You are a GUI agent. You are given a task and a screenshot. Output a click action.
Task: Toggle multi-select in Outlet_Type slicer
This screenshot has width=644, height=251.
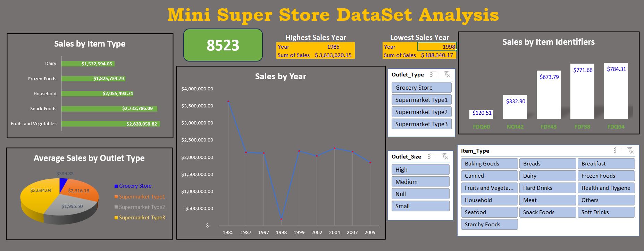point(433,74)
